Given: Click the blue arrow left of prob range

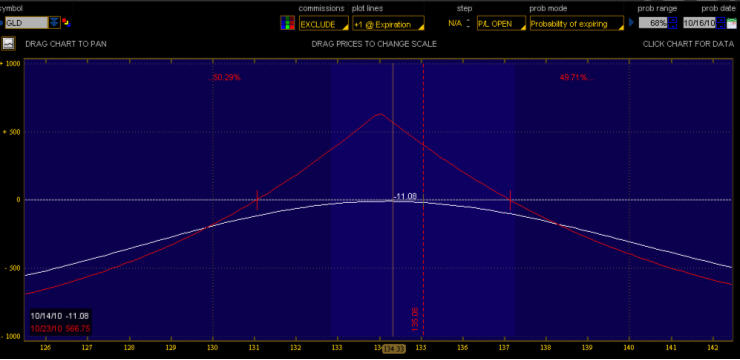Looking at the screenshot, I should 632,23.
